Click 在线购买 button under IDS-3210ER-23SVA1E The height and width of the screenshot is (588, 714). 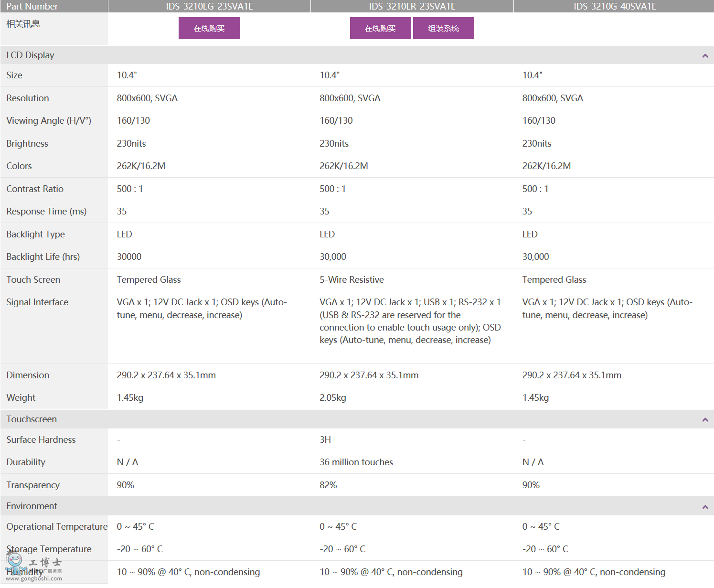380,28
